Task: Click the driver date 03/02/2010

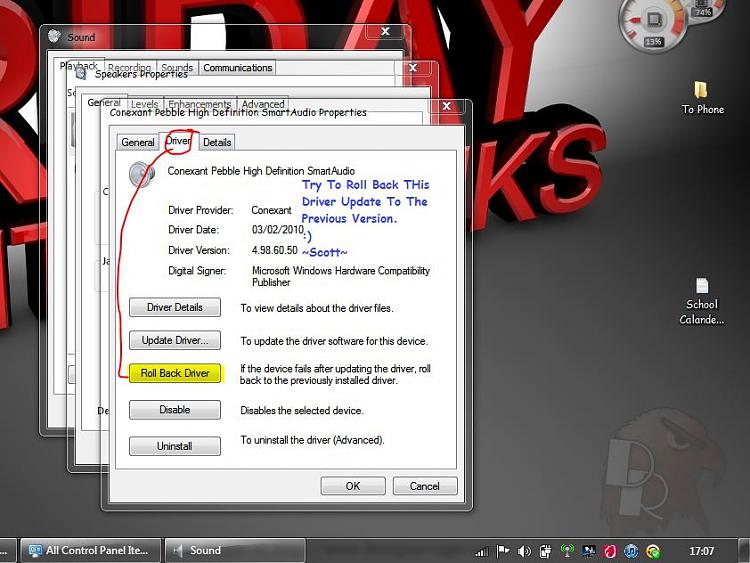Action: pyautogui.click(x=277, y=230)
